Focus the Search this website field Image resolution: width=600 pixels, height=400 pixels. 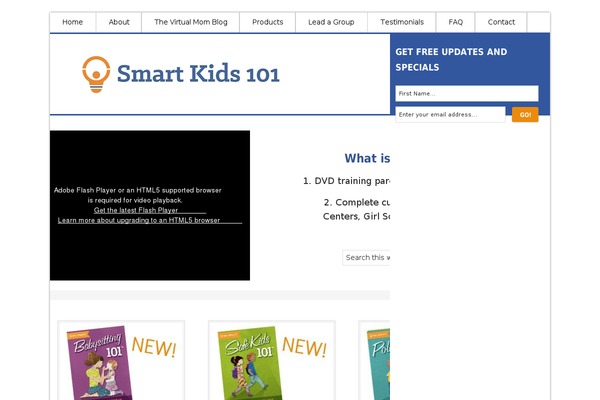(x=366, y=258)
